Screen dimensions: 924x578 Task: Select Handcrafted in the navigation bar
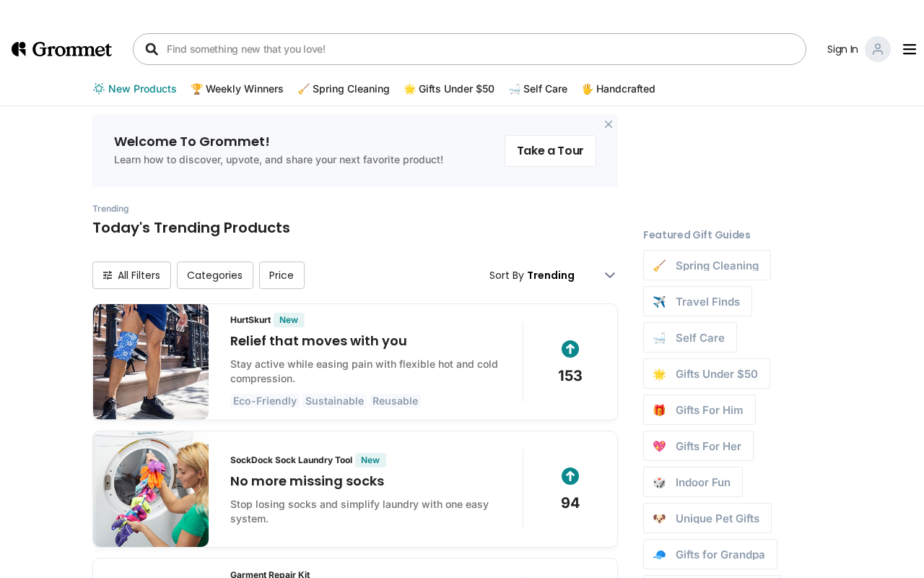(x=619, y=89)
